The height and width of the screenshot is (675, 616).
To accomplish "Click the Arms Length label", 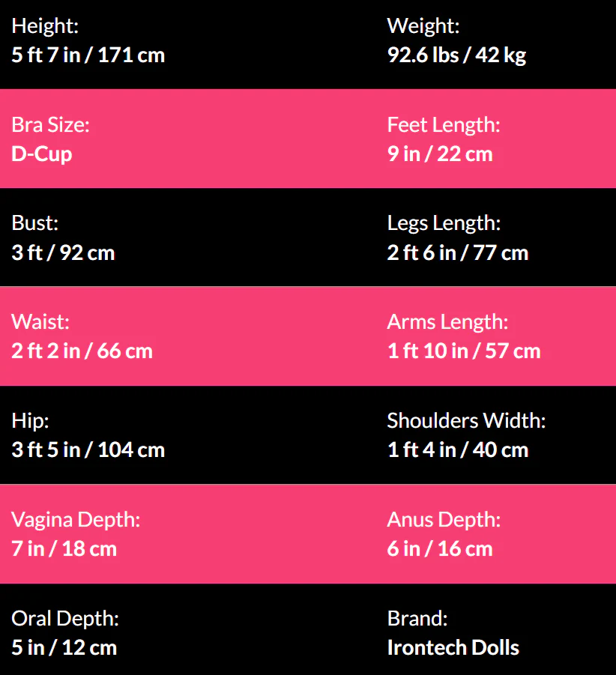I will pos(447,322).
